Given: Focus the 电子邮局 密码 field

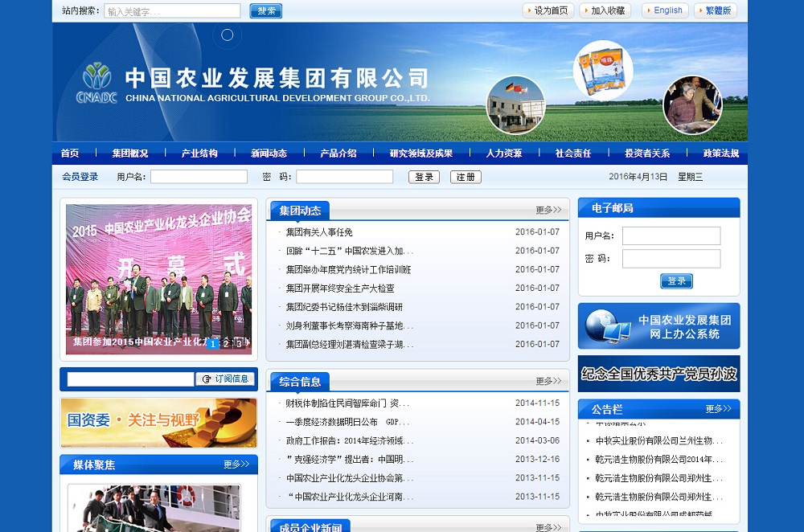Looking at the screenshot, I should 671,259.
